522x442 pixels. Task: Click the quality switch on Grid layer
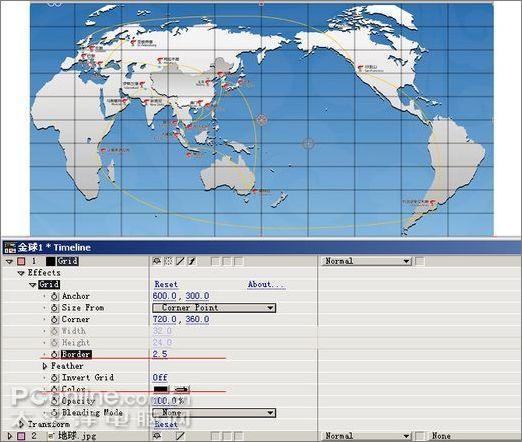coord(180,261)
